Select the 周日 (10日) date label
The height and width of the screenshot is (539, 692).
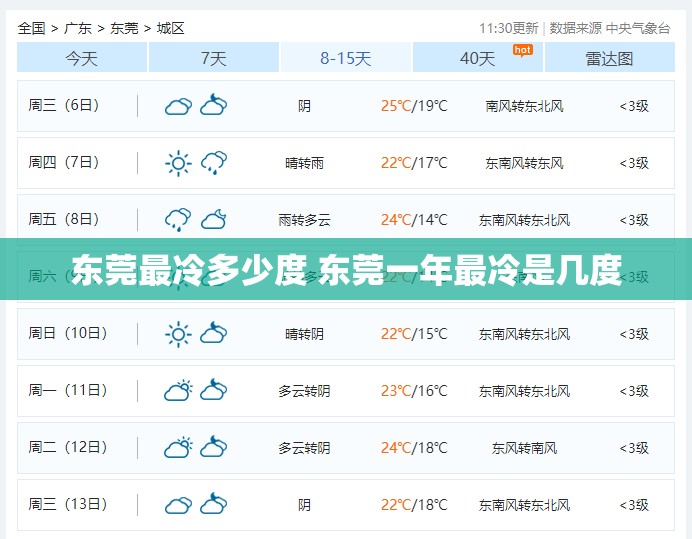pos(68,333)
